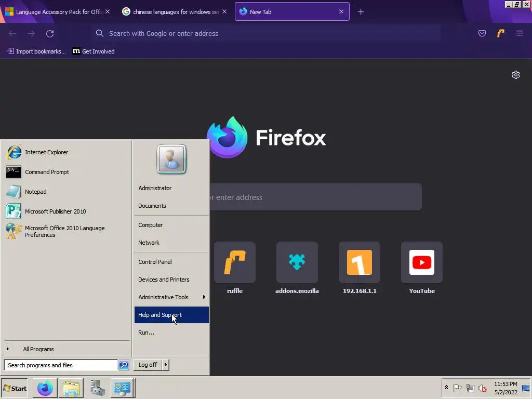This screenshot has height=399, width=532.
Task: Open Control Panel from Start menu
Action: (x=171, y=262)
